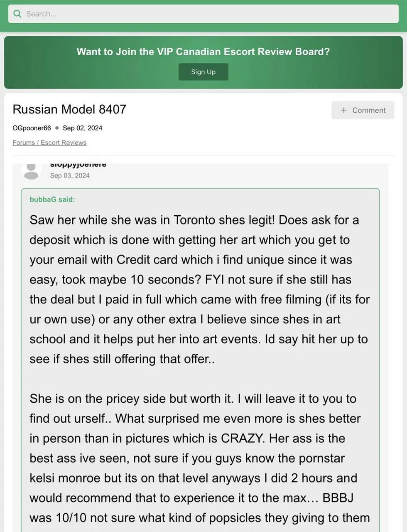Click the post timestamp Sep 03, 2024
The width and height of the screenshot is (407, 532).
[x=70, y=175]
